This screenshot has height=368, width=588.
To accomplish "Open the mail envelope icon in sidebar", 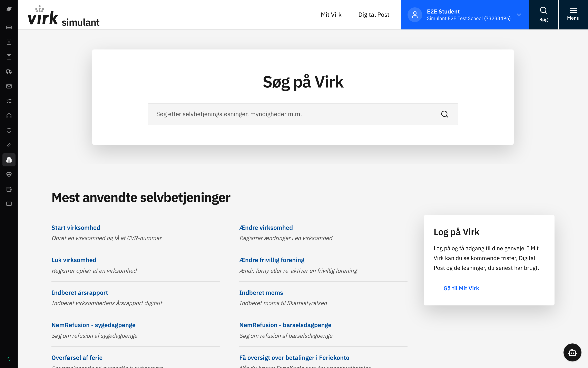I will coord(9,86).
